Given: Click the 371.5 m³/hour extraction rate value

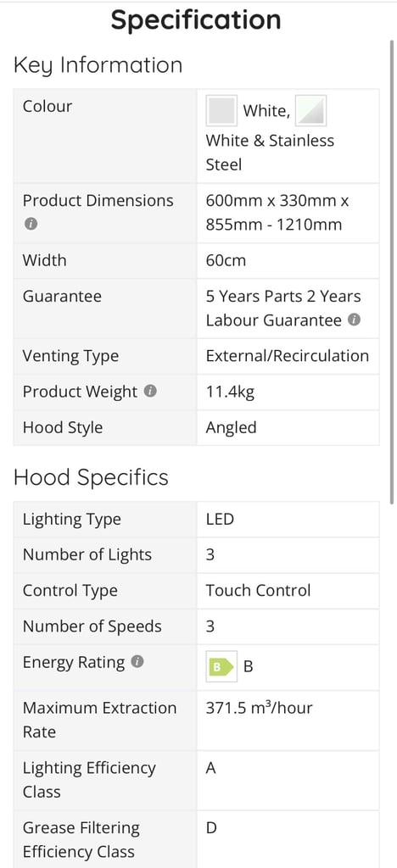Looking at the screenshot, I should 259,708.
